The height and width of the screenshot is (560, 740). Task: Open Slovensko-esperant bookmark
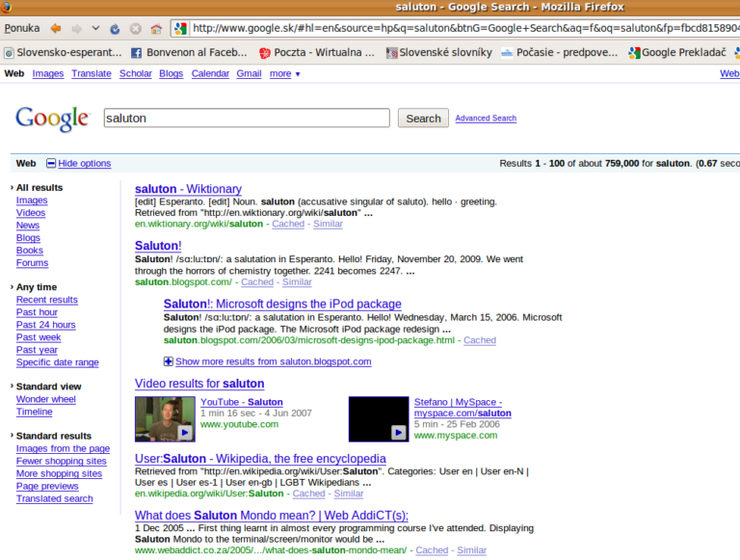pyautogui.click(x=64, y=52)
